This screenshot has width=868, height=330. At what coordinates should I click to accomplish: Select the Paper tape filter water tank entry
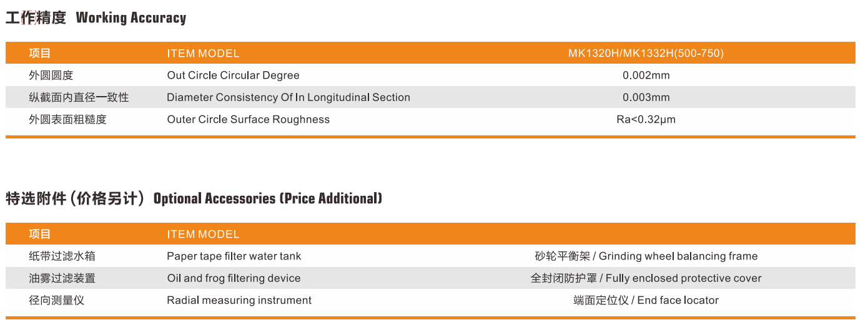coord(234,256)
